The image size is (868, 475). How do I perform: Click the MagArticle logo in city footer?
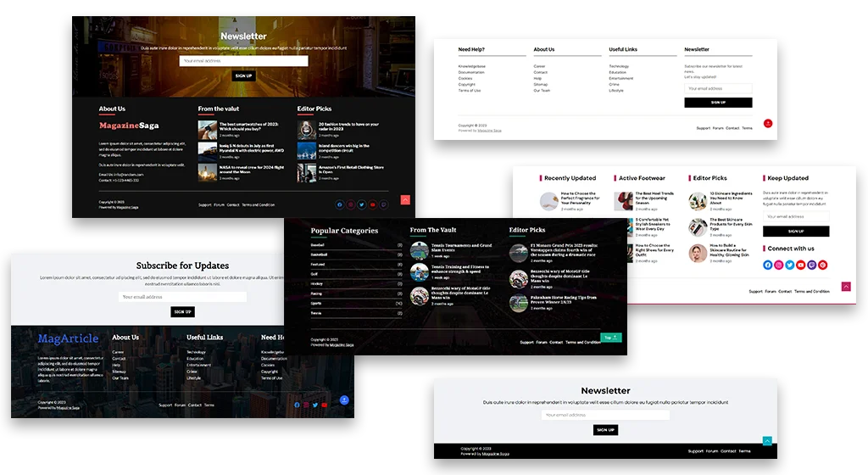pyautogui.click(x=68, y=338)
